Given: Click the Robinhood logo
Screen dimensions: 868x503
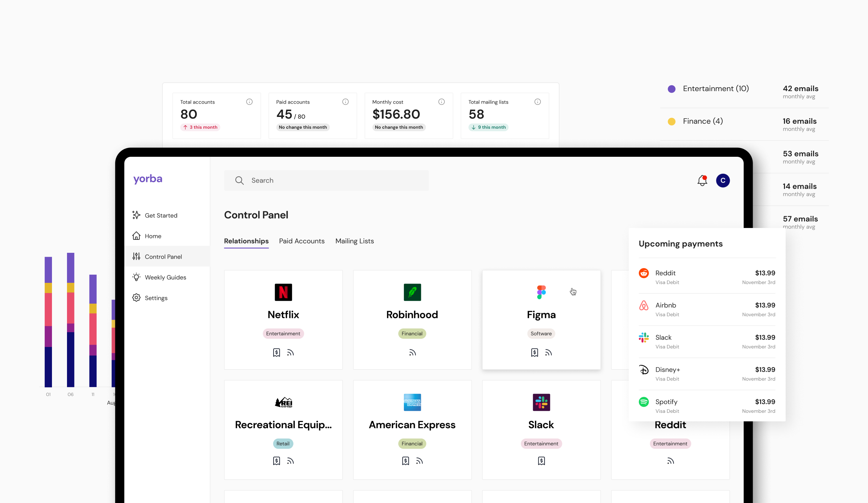Looking at the screenshot, I should pos(412,292).
